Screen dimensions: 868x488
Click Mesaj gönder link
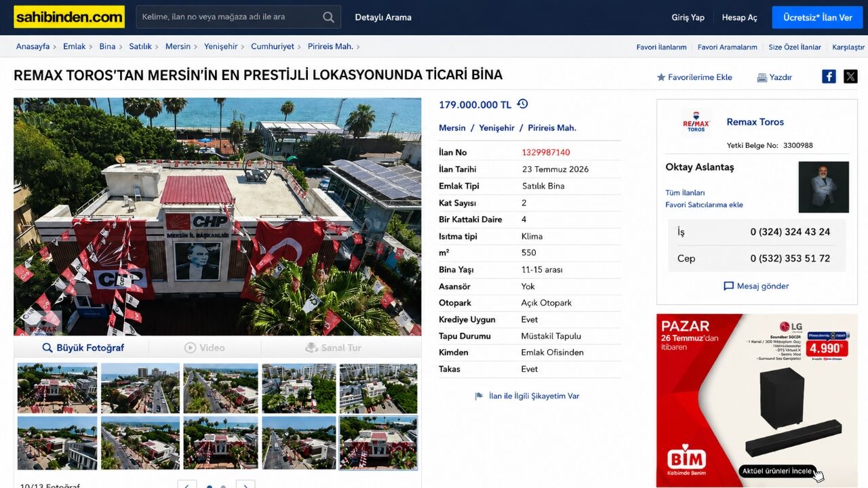[x=763, y=287]
